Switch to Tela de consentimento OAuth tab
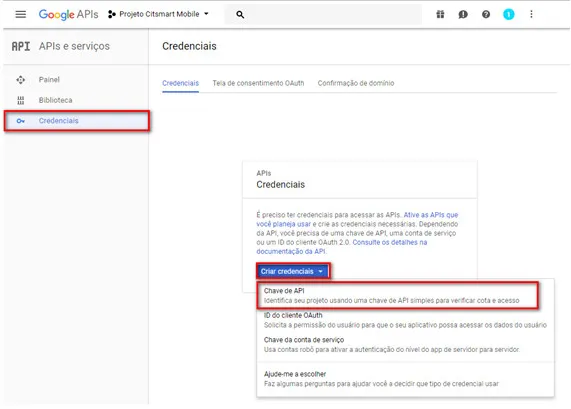The height and width of the screenshot is (409, 571). click(x=258, y=83)
